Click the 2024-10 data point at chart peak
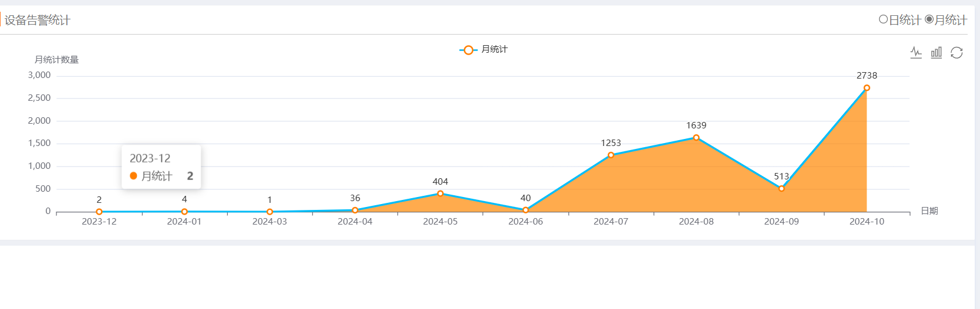The height and width of the screenshot is (309, 980). point(867,88)
